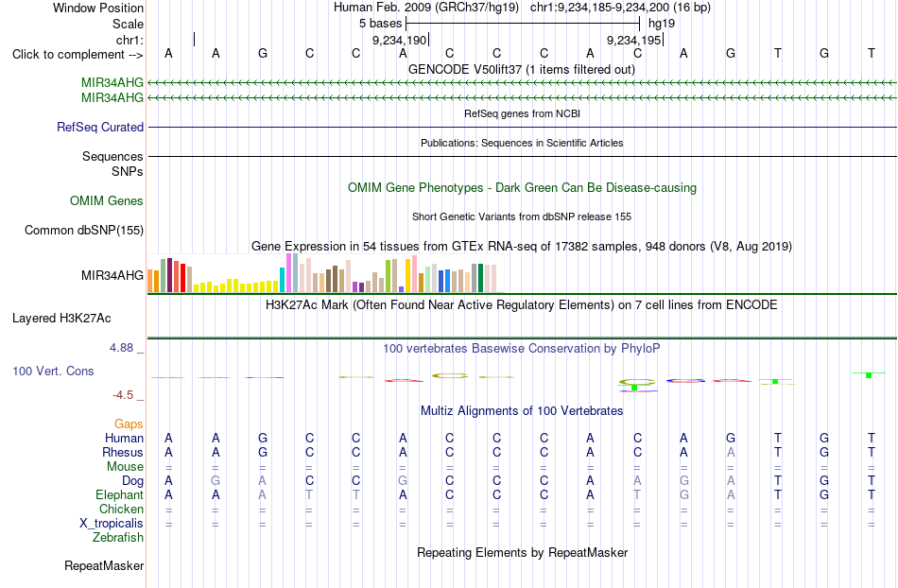Click the 100 Vert. Cons track label
The width and height of the screenshot is (898, 588).
click(53, 371)
